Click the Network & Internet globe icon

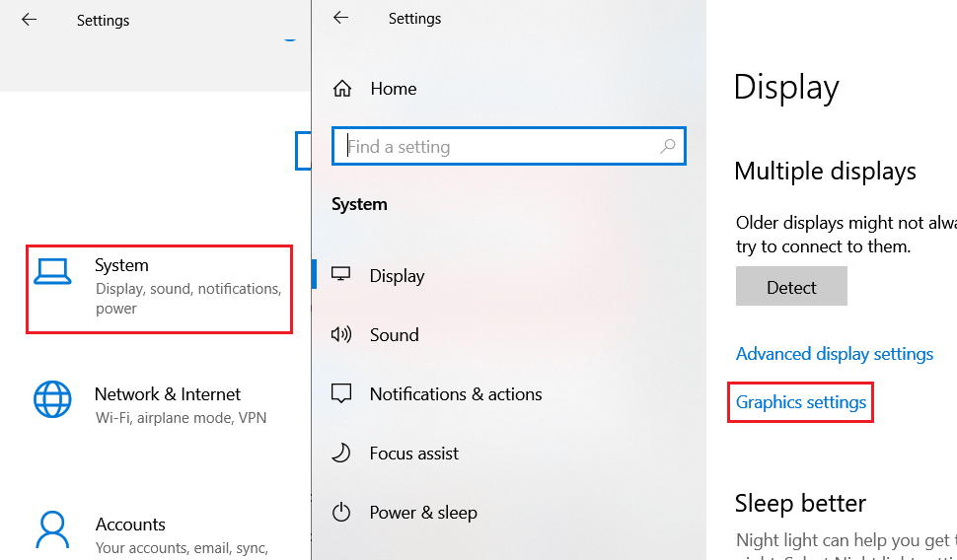(52, 399)
